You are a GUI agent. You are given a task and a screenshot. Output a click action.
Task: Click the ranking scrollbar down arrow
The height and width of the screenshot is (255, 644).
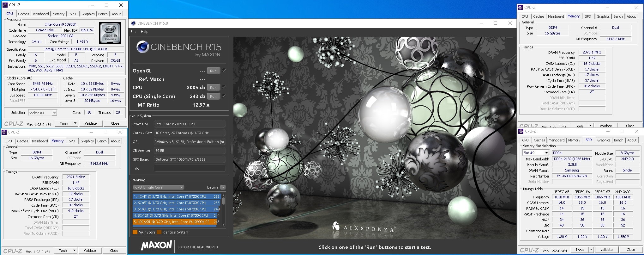pos(224,225)
